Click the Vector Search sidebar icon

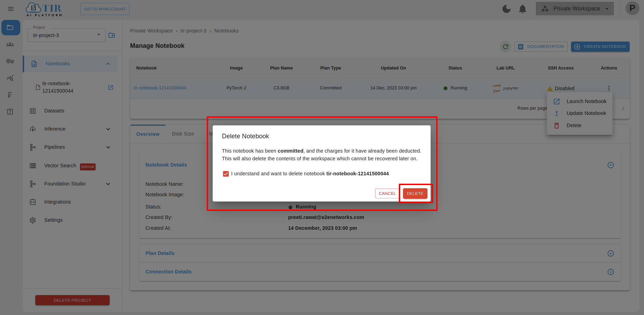coord(33,166)
